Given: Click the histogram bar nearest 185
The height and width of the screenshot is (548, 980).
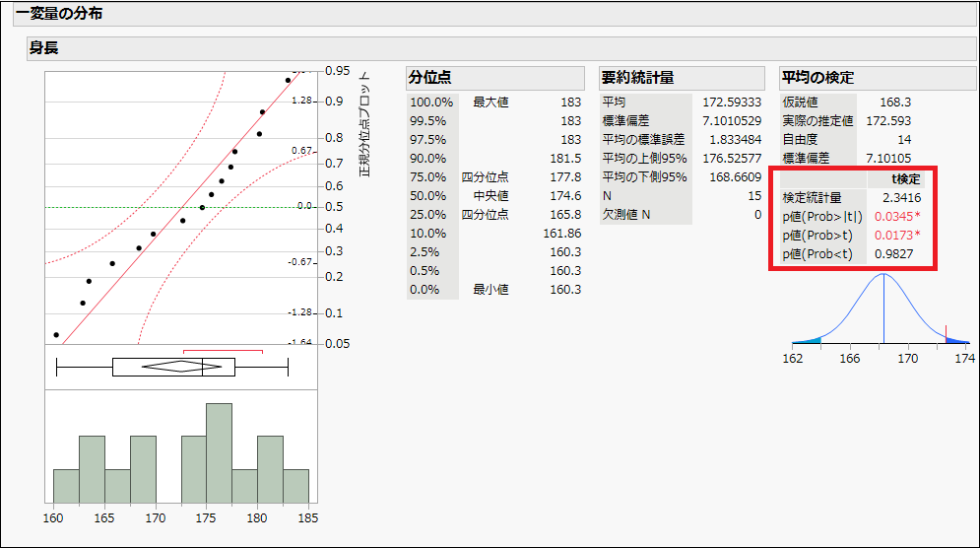Looking at the screenshot, I should pyautogui.click(x=295, y=486).
